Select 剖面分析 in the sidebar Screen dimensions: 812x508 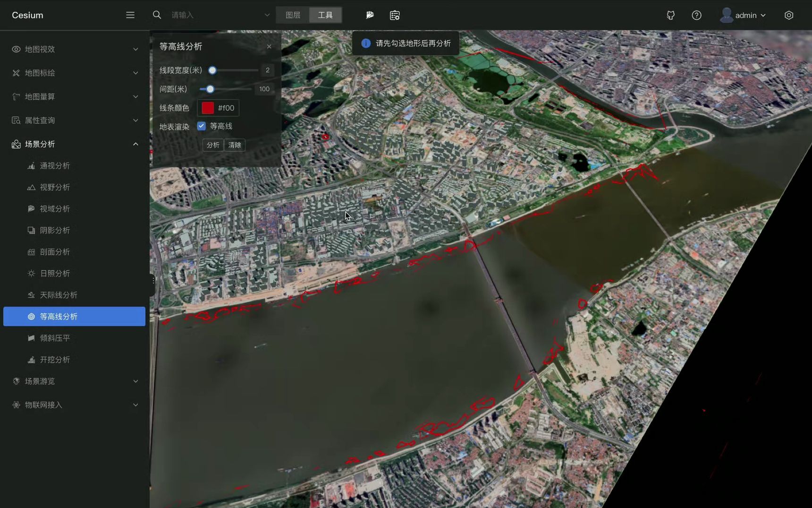click(74, 252)
